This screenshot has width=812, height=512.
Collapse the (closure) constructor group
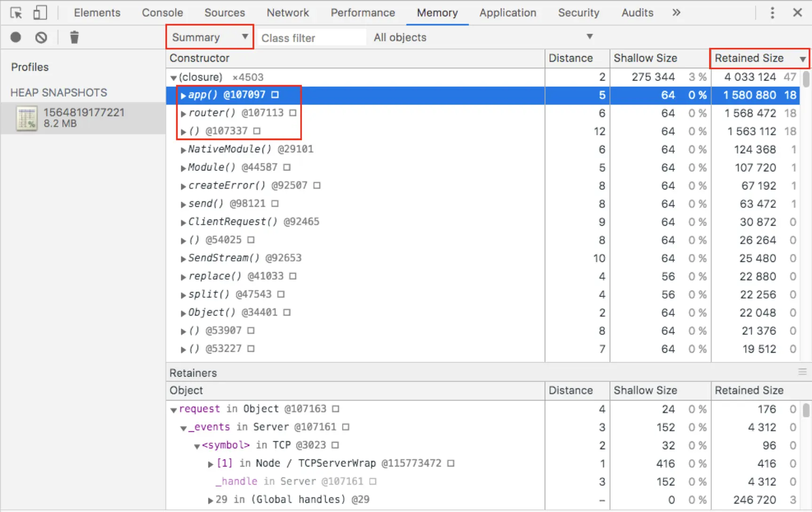tap(173, 78)
